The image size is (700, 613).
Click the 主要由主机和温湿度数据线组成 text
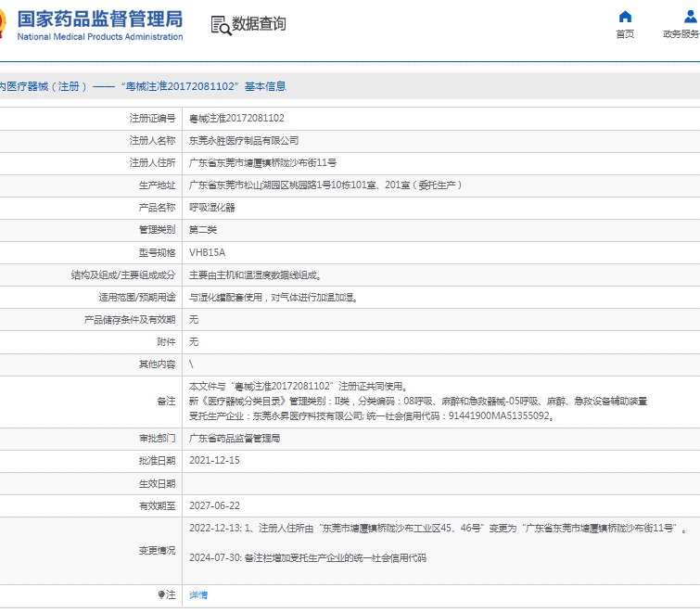point(255,275)
